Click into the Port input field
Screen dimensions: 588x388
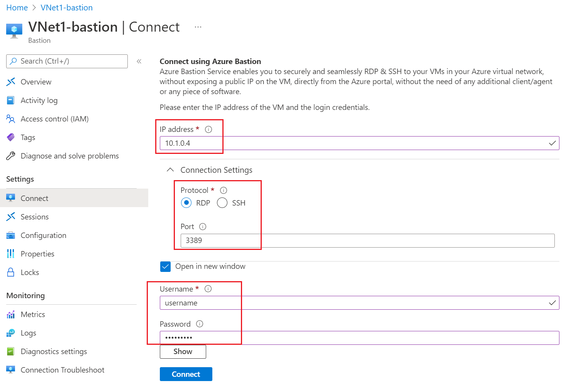367,241
